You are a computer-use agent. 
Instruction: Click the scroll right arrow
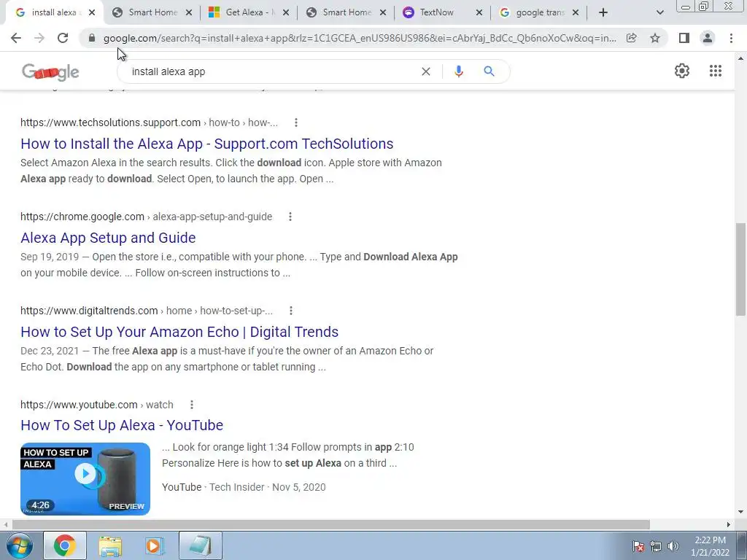728,524
